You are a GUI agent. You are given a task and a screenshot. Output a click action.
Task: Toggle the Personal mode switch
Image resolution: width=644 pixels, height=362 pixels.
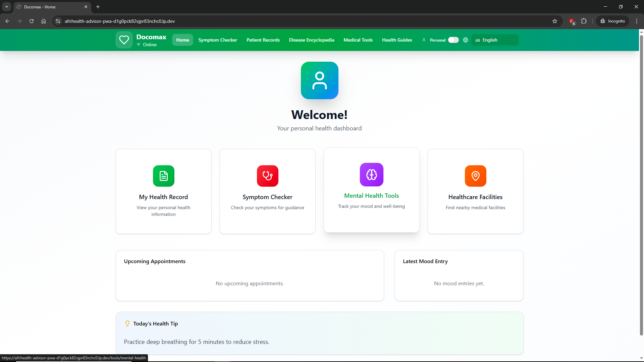click(x=453, y=40)
